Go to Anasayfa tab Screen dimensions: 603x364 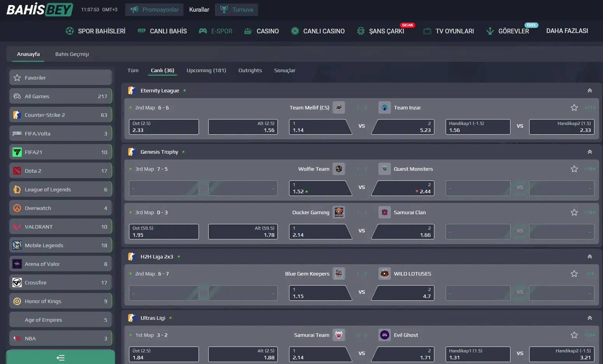coord(28,54)
